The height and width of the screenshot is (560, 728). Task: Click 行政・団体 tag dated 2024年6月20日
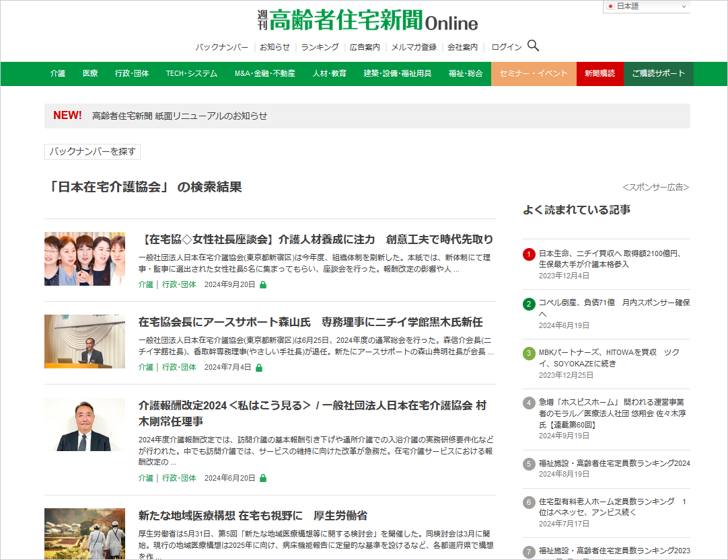click(x=179, y=478)
